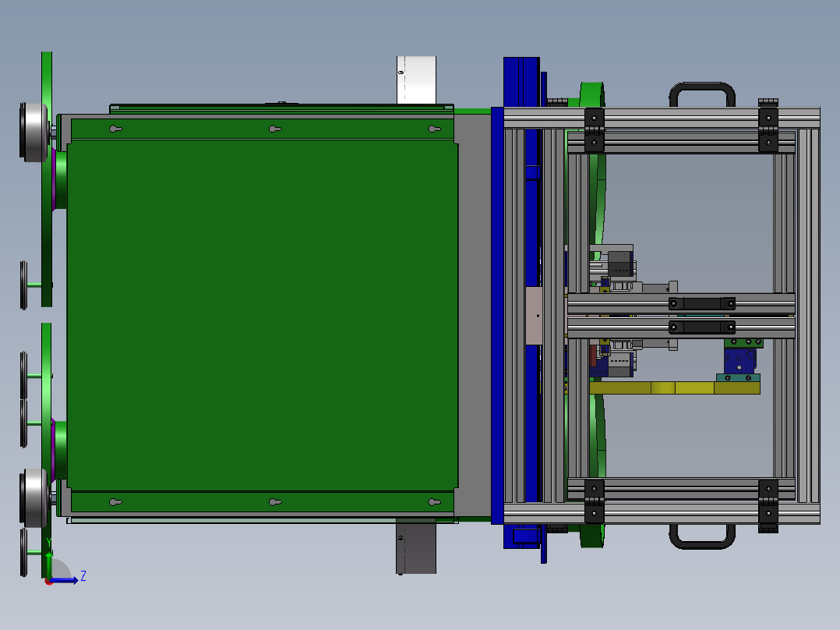
Task: Select the yellow horizontal bar inside the frame
Action: pos(675,388)
